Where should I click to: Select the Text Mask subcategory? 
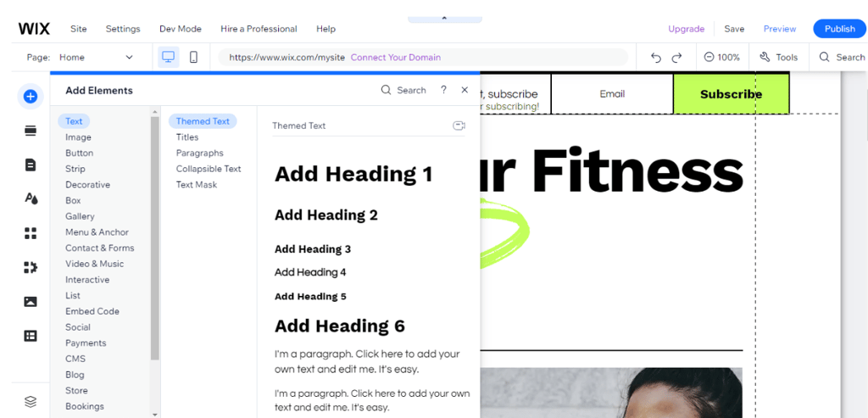coord(197,184)
